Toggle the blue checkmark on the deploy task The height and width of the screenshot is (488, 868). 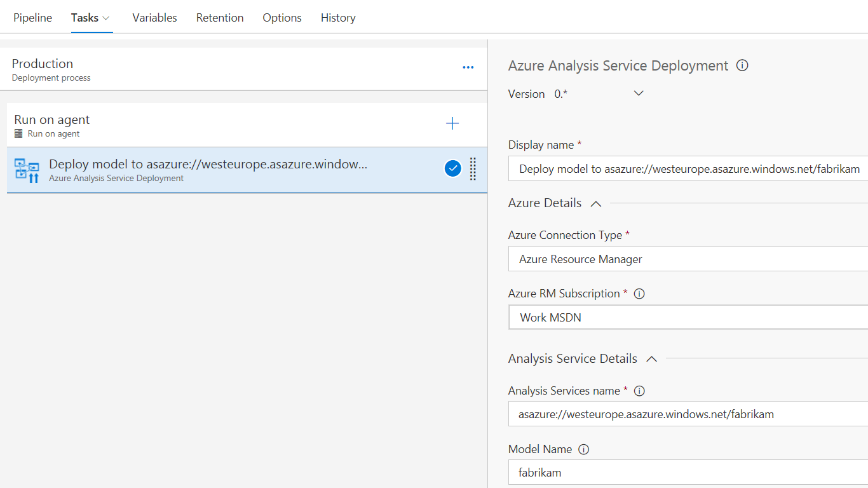coord(452,168)
